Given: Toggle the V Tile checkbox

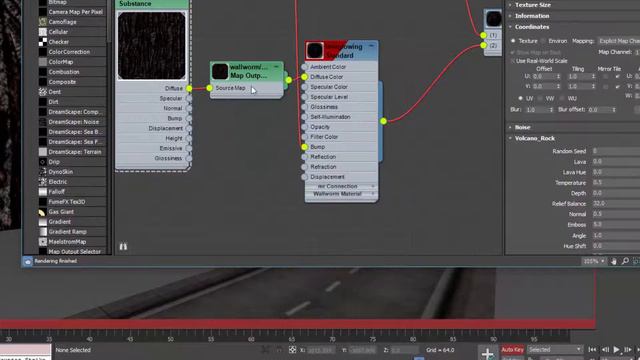Looking at the screenshot, I should click(x=617, y=87).
